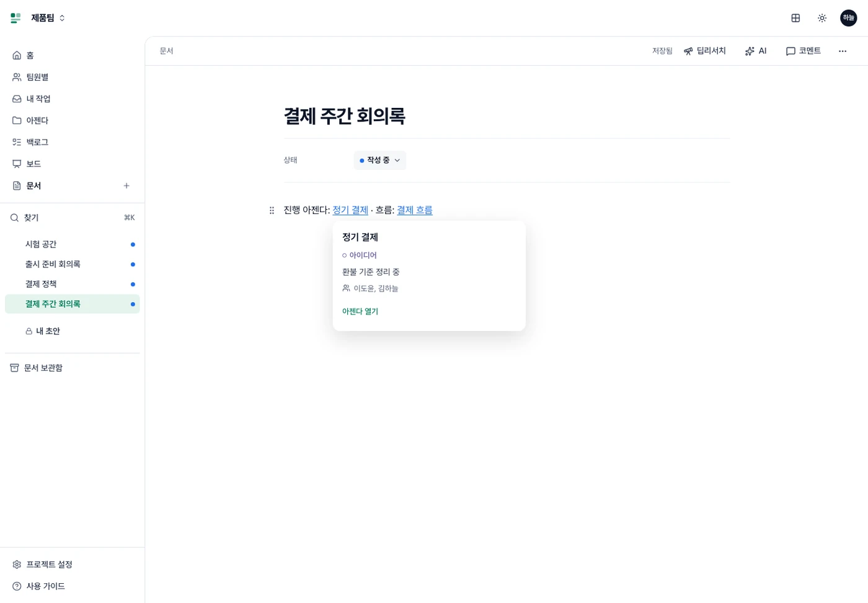Select the 보드 presentation icon

coord(17,164)
